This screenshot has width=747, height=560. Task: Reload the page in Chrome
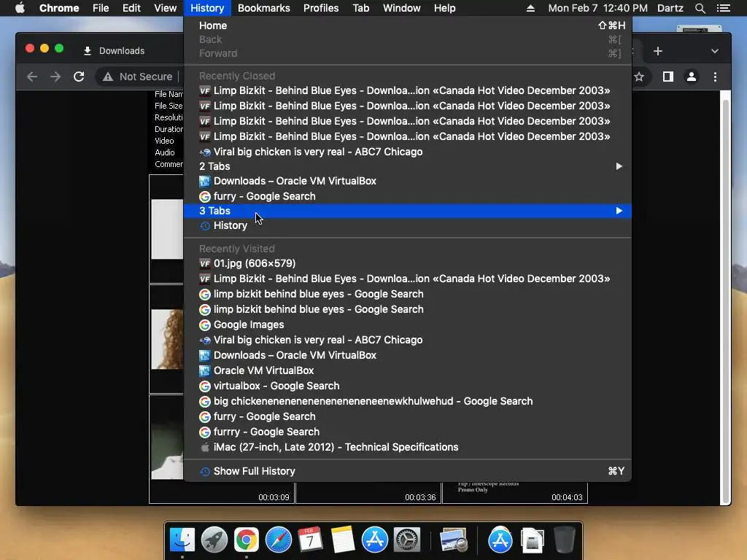click(79, 77)
